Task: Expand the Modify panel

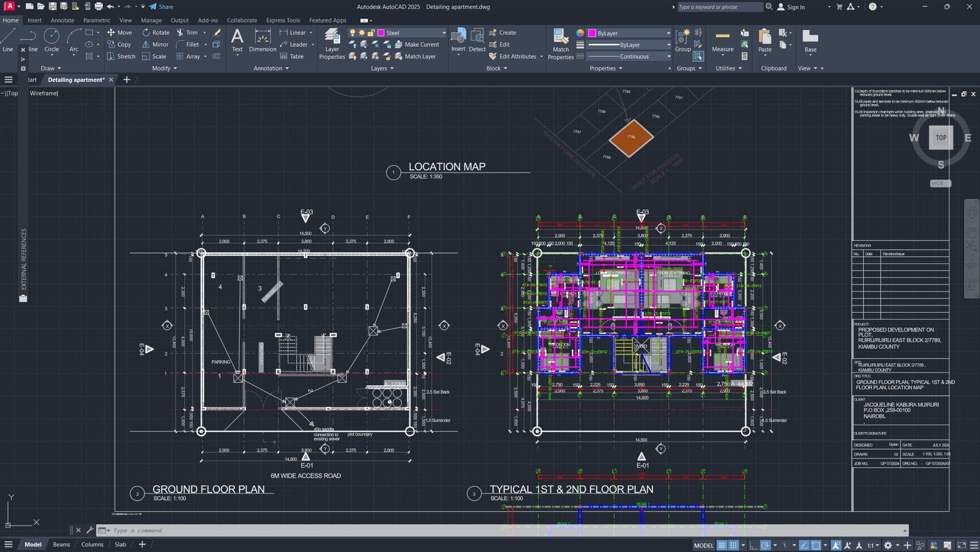Action: (x=164, y=68)
